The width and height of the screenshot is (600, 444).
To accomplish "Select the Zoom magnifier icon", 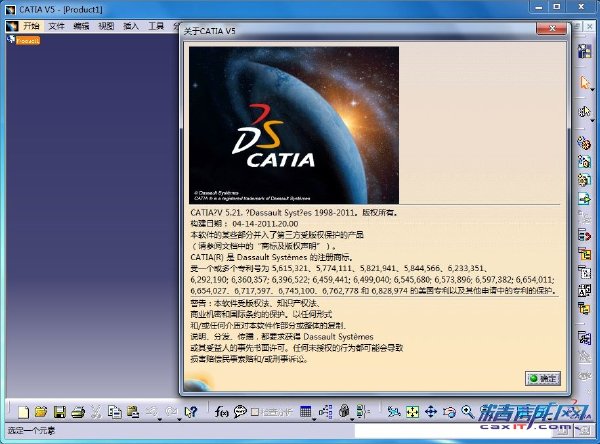I will (468, 412).
